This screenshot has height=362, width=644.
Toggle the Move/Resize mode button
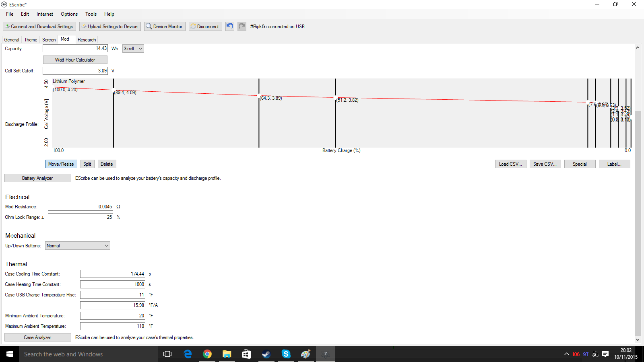61,164
